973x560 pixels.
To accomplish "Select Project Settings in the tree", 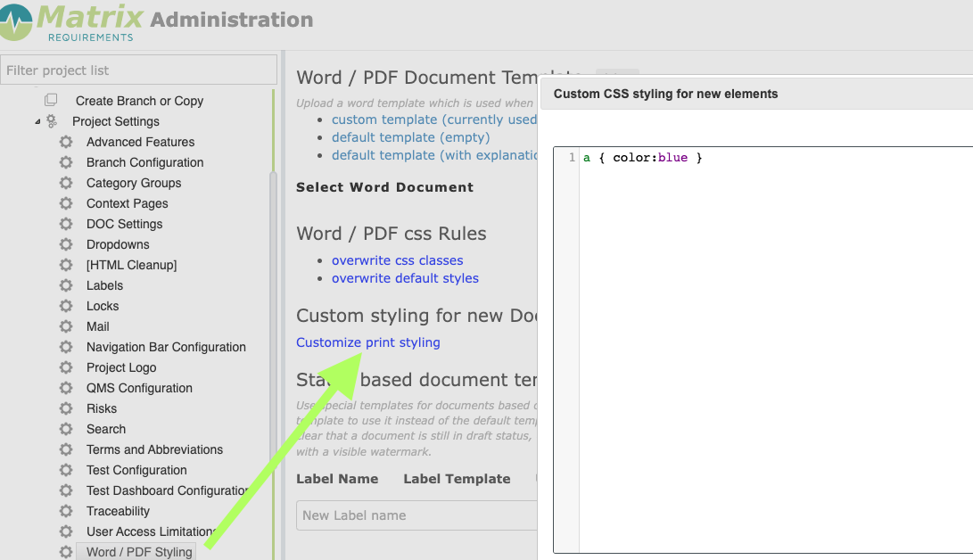I will pyautogui.click(x=115, y=121).
